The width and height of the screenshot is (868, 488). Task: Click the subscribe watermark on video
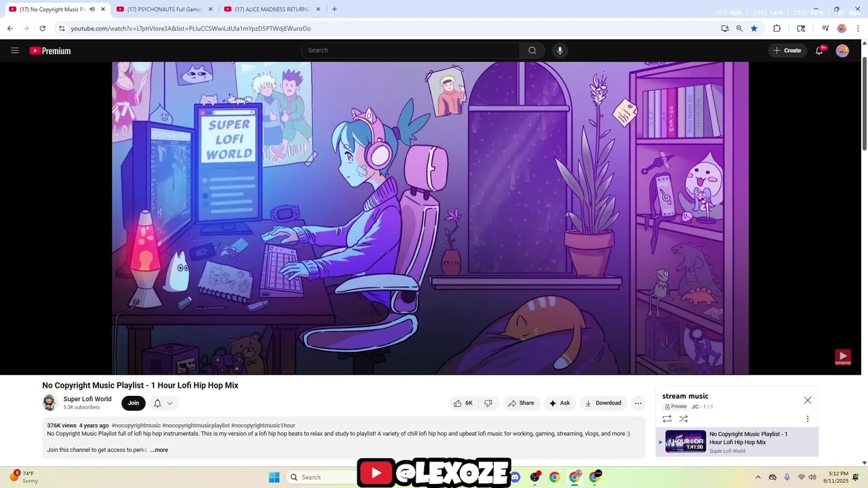[x=843, y=357]
